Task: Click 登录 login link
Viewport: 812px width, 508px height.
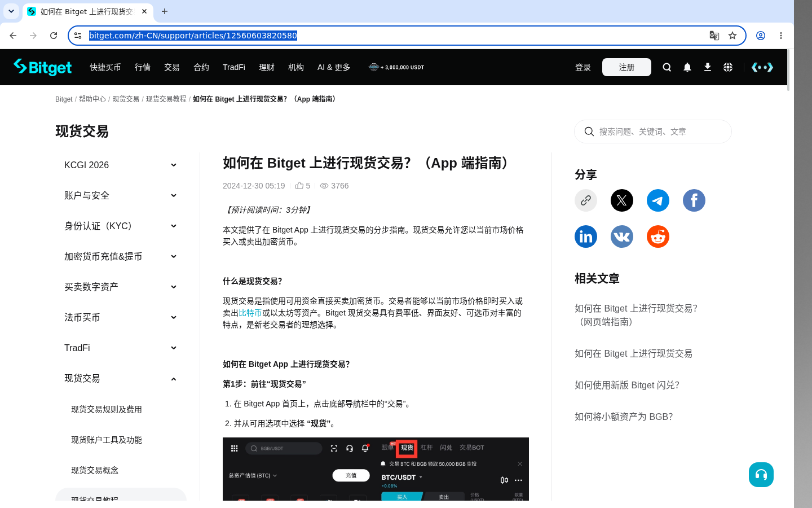Action: tap(583, 67)
